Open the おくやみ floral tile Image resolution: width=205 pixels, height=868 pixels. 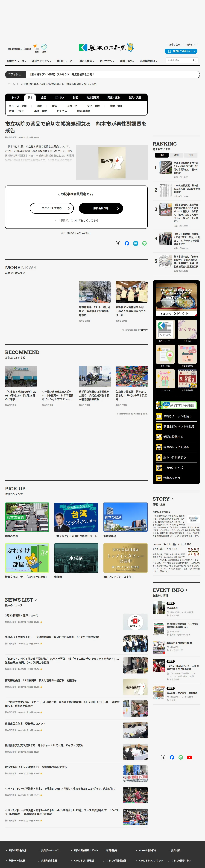pyautogui.click(x=187, y=329)
